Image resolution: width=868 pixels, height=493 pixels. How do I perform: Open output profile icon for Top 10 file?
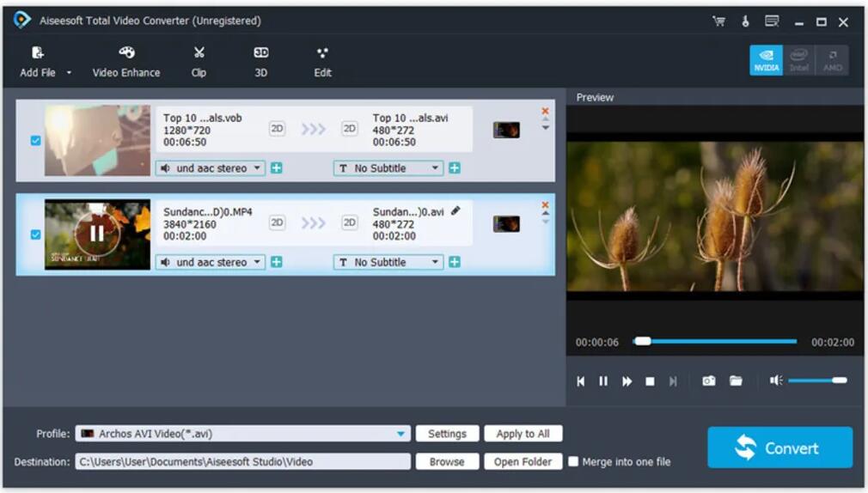coord(506,130)
